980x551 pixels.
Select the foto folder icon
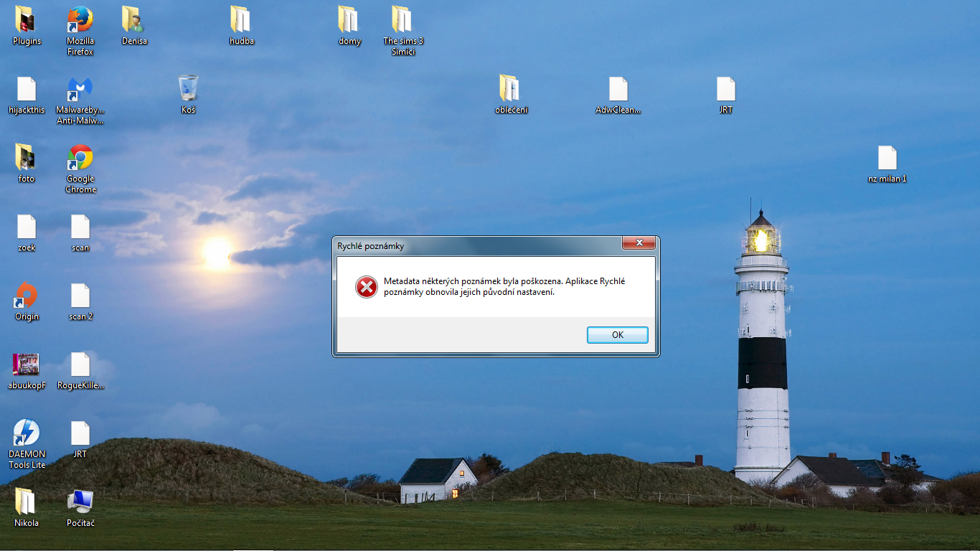tap(27, 157)
